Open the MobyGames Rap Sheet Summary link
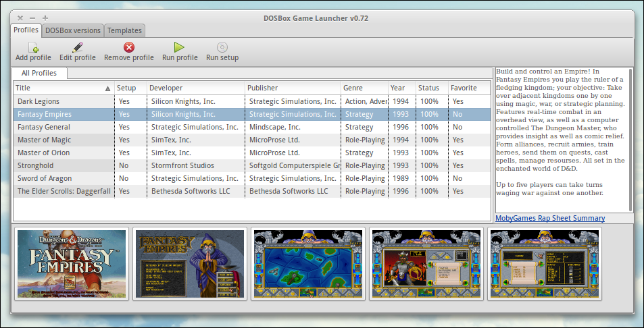 click(x=550, y=218)
